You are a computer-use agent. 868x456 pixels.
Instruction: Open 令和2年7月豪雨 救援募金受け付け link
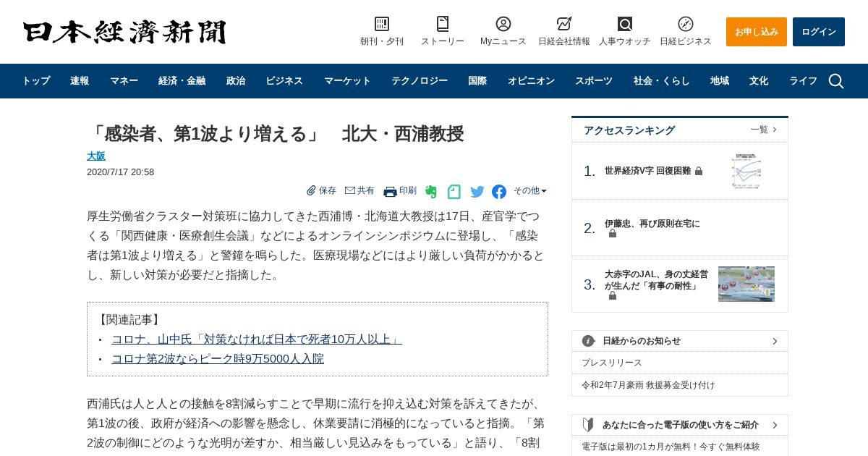click(648, 385)
